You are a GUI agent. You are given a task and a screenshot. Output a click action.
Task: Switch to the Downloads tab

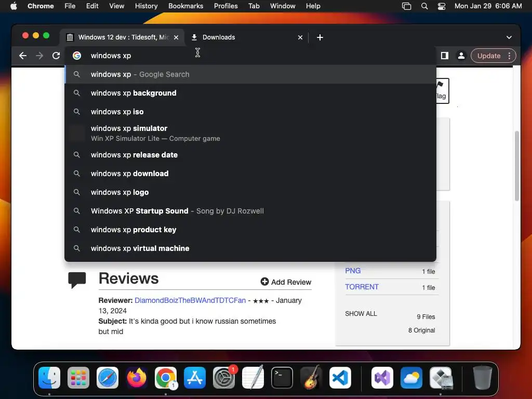247,37
